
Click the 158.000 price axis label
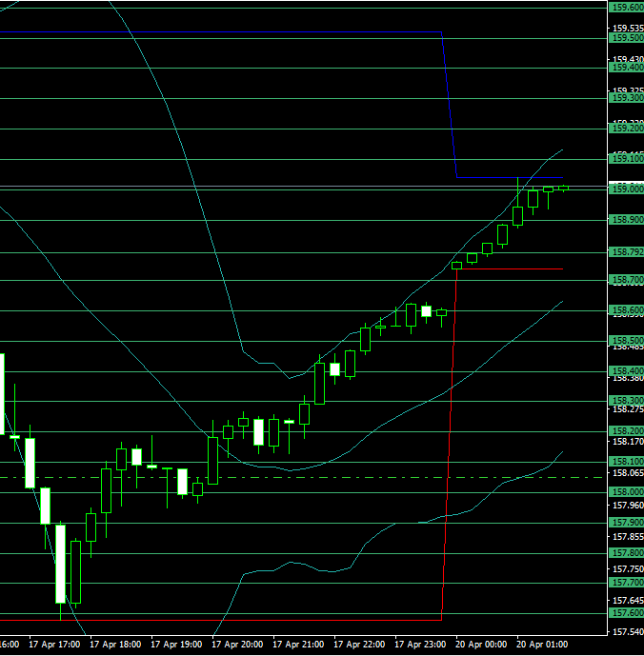click(625, 491)
